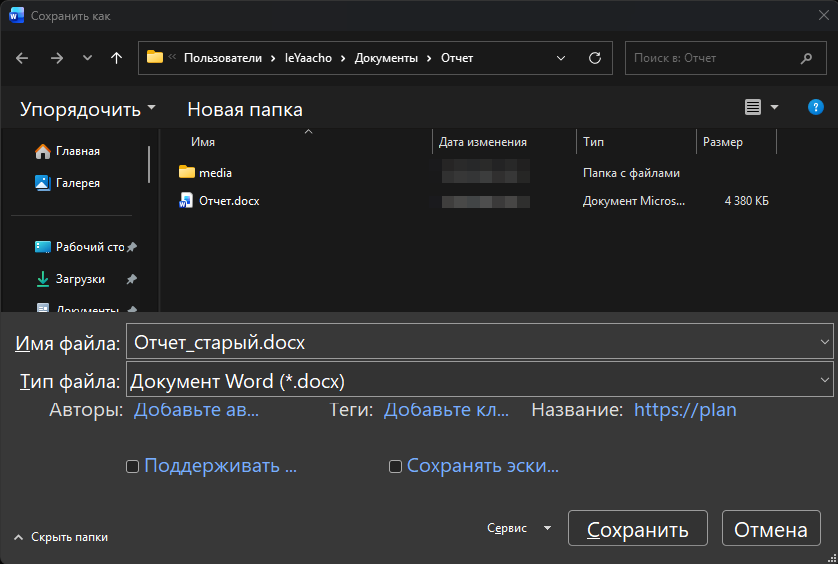Click the Главная home icon

pyautogui.click(x=43, y=151)
